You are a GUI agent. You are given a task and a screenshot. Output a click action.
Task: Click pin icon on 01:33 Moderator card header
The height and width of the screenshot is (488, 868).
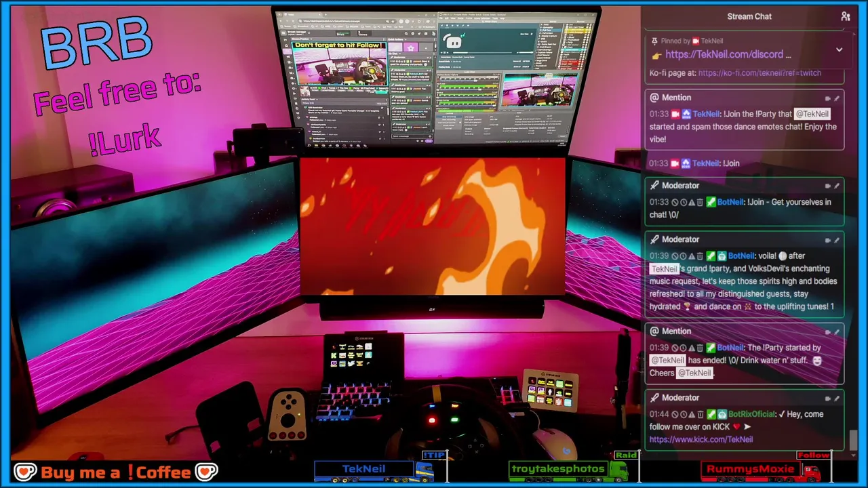point(837,186)
